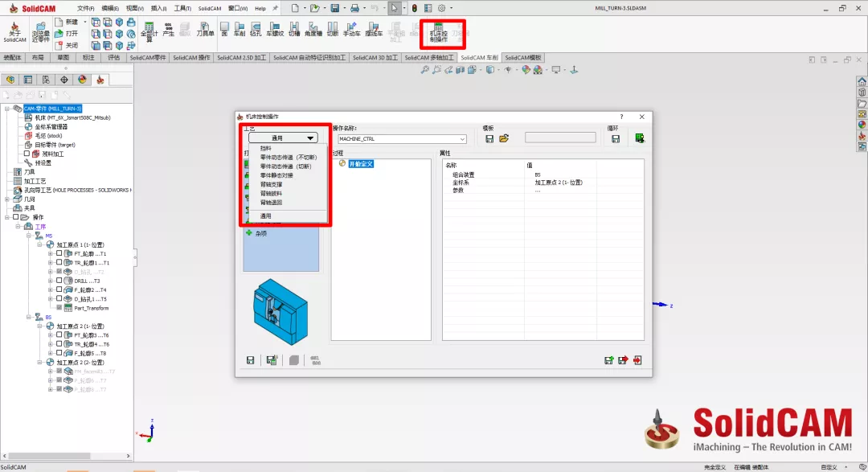
Task: Click the 产生 generate G-code icon
Action: click(x=168, y=30)
